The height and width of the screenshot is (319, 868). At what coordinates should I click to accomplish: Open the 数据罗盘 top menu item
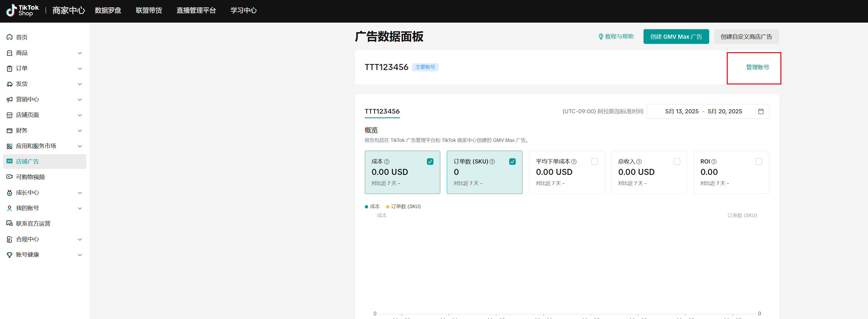coord(108,10)
